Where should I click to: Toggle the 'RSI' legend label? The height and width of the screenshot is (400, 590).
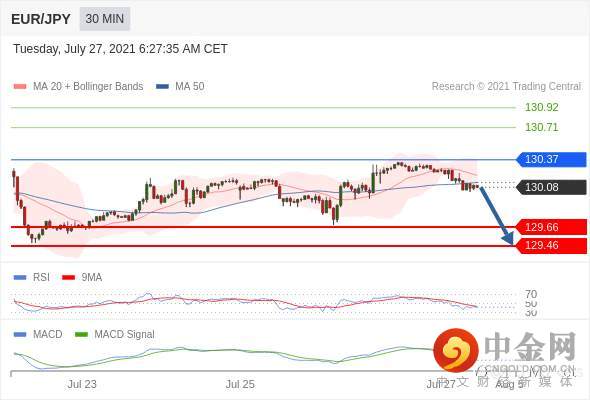[x=41, y=277]
